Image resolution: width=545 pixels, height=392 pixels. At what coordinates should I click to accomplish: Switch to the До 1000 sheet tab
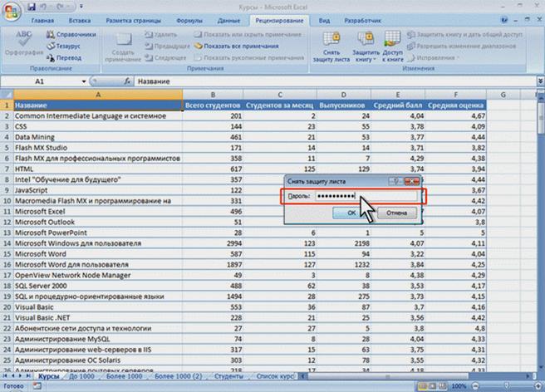[x=81, y=376]
